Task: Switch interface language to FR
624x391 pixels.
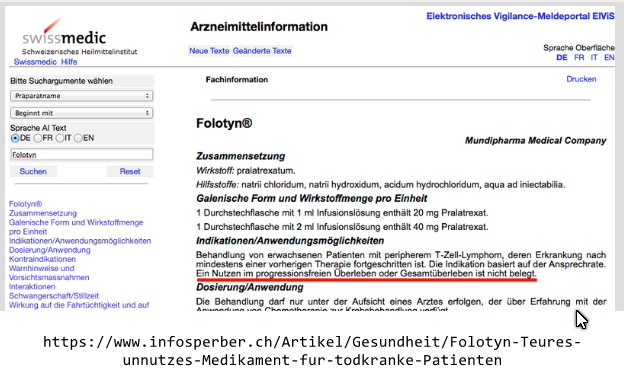Action: coord(579,58)
